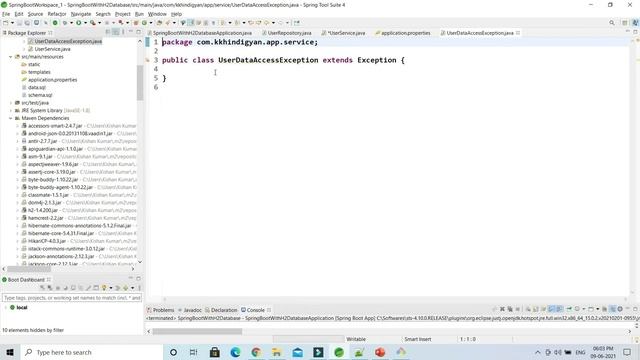
Task: Select schema.sql in Package Explorer
Action: coord(40,95)
